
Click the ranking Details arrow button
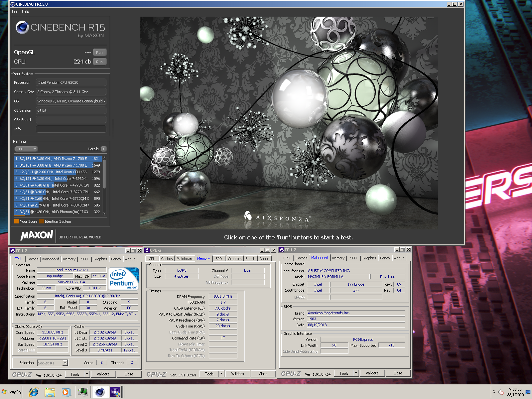104,149
